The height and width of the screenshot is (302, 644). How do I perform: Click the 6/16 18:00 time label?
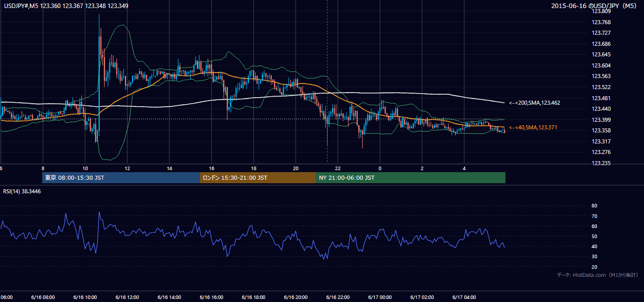point(253,297)
